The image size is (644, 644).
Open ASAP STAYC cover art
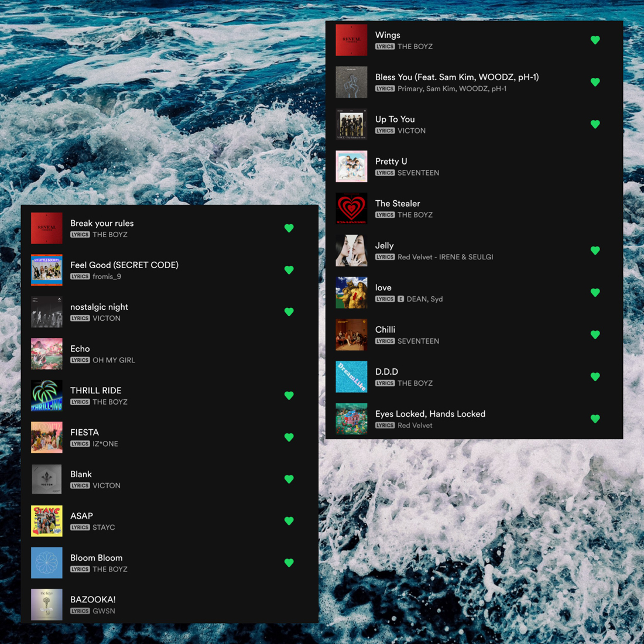(47, 521)
